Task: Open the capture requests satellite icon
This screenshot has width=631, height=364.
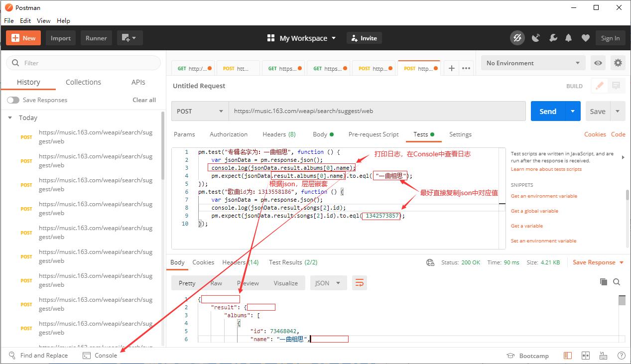Action: [536, 38]
